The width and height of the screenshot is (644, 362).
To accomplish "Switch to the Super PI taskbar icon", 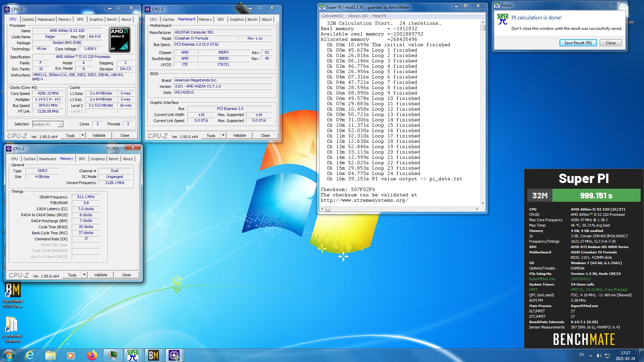I will [133, 355].
